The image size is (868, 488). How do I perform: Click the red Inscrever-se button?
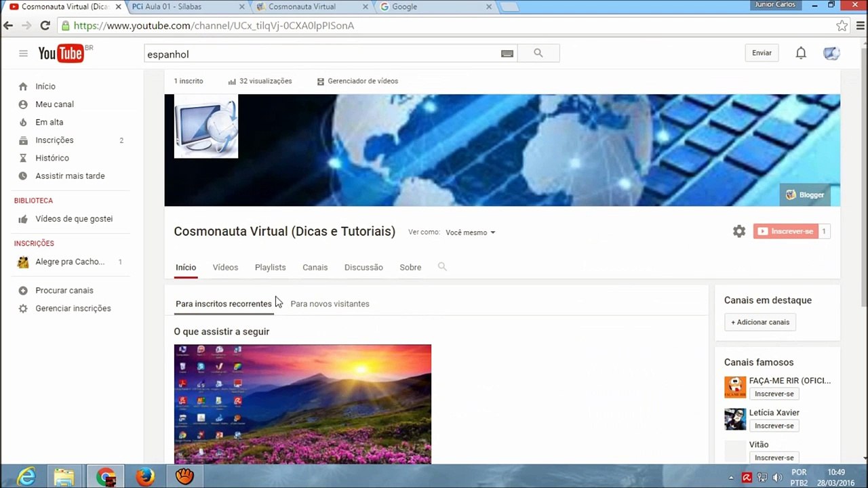[785, 231]
